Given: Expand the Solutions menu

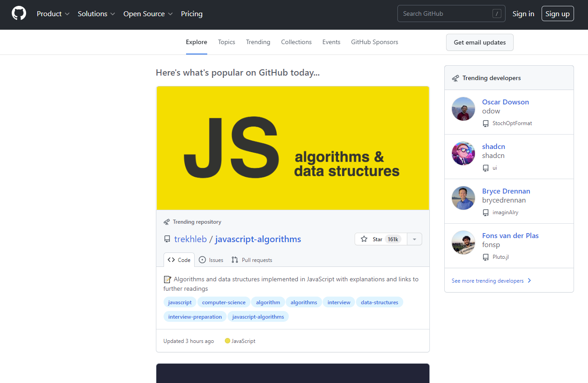Looking at the screenshot, I should (x=96, y=14).
